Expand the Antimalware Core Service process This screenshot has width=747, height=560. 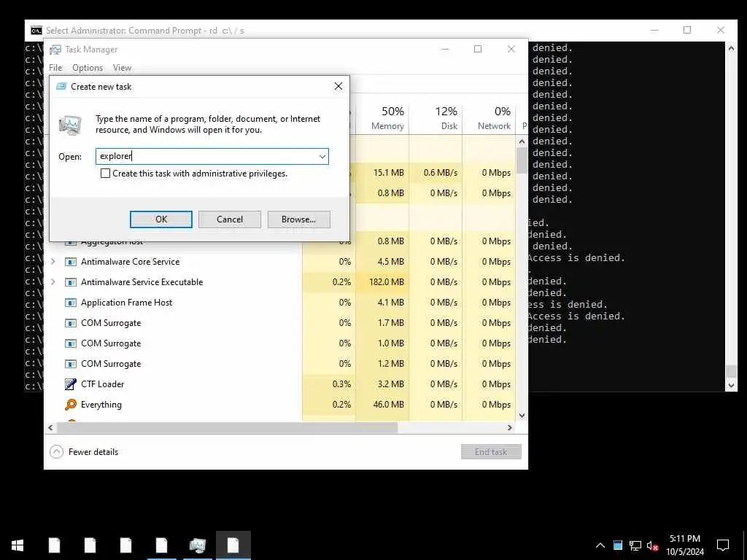pyautogui.click(x=53, y=262)
